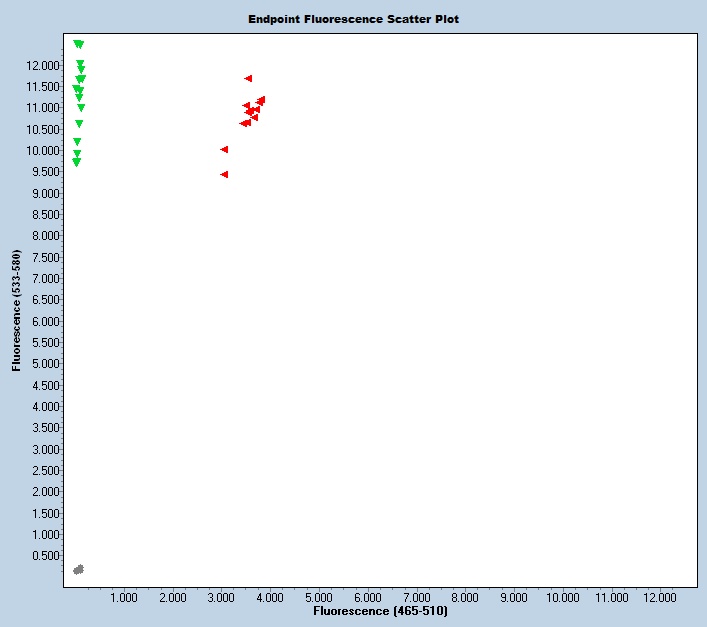Click the 9.000 tick on the x-axis

[513, 597]
